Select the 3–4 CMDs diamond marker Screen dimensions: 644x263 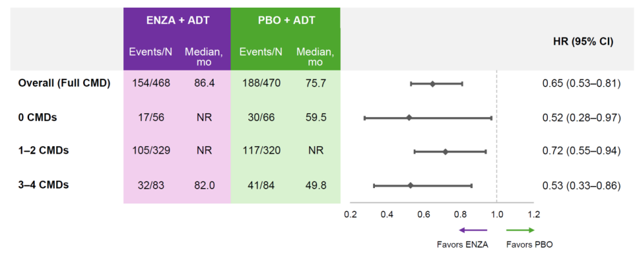tap(410, 185)
